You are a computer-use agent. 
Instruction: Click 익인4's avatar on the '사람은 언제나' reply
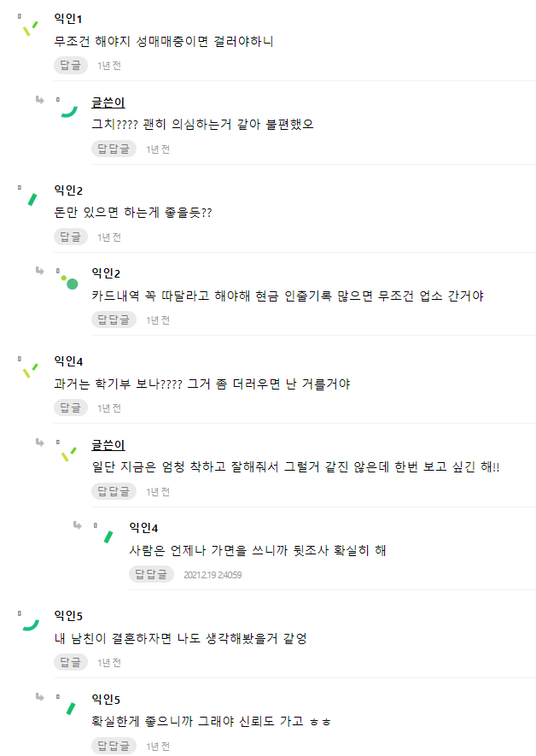coord(106,536)
